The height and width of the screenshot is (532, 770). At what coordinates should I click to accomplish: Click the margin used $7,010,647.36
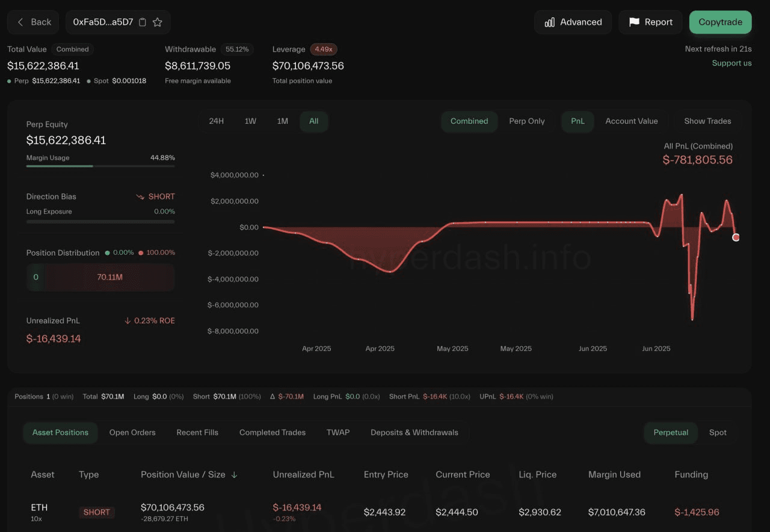[x=617, y=512]
